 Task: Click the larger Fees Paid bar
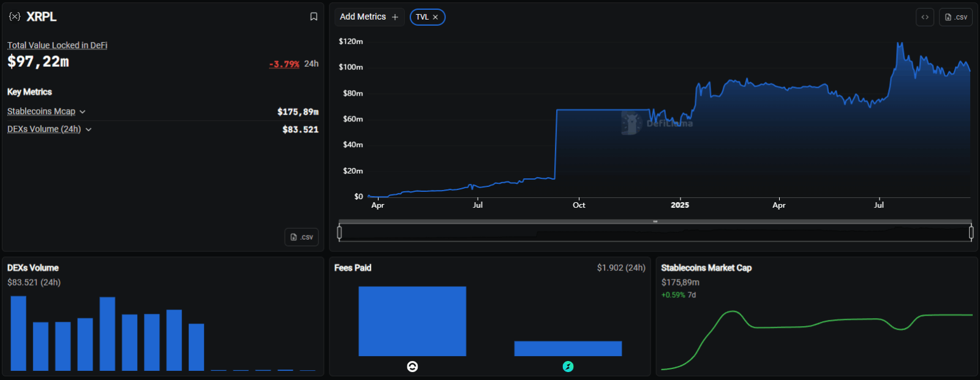(412, 321)
